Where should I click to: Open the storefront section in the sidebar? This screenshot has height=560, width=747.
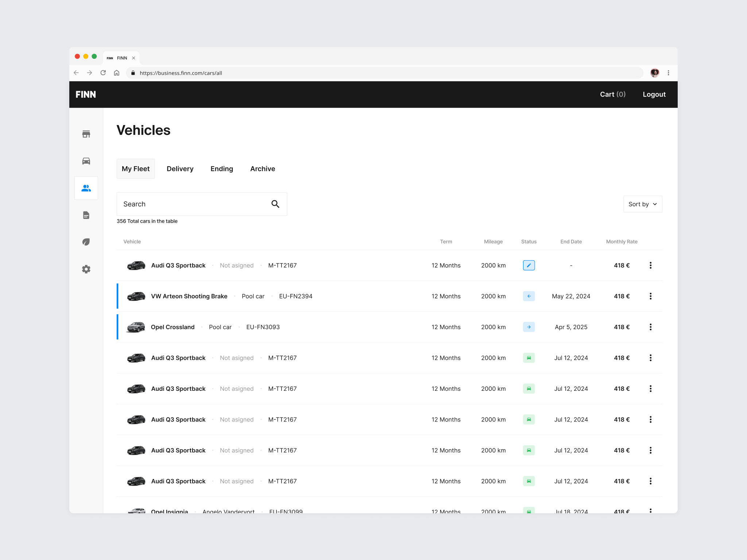point(86,134)
